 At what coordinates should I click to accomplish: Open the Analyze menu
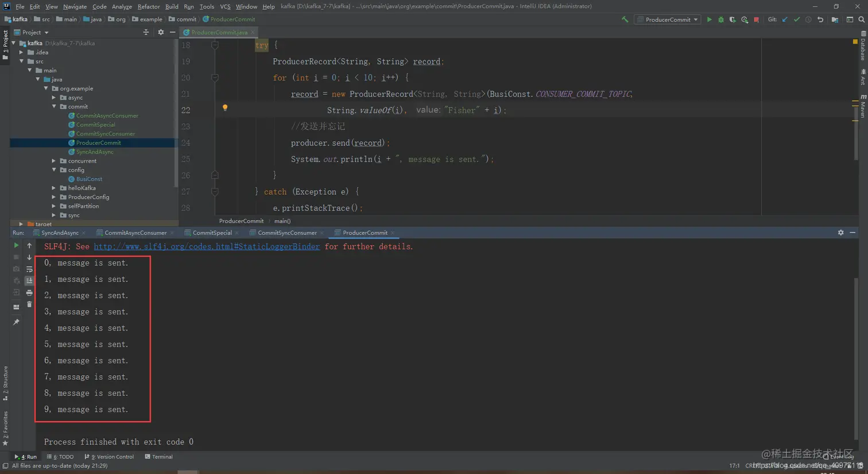(x=122, y=6)
